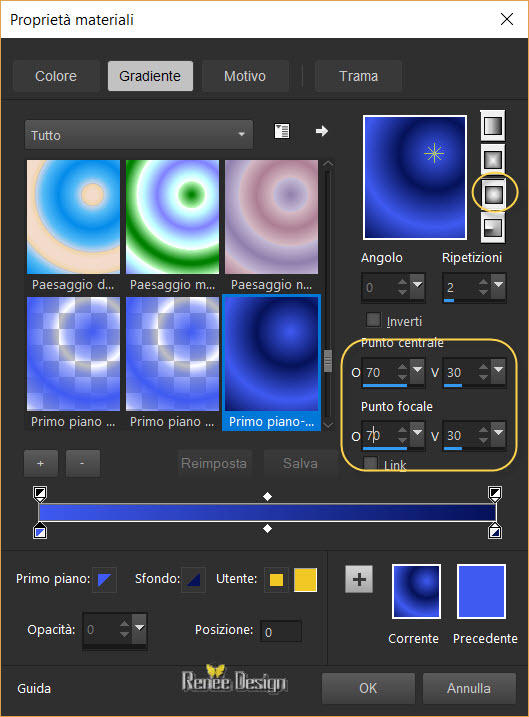This screenshot has height=717, width=529.
Task: Click the Primo piano foreground gradient icon
Action: (x=104, y=580)
